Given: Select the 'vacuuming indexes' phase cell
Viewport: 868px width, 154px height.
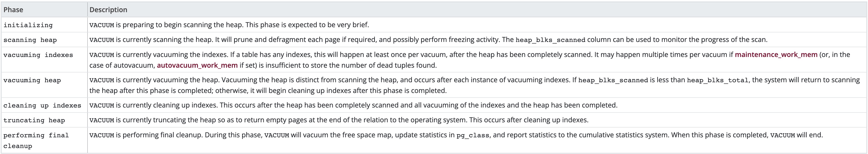Looking at the screenshot, I should [x=38, y=55].
